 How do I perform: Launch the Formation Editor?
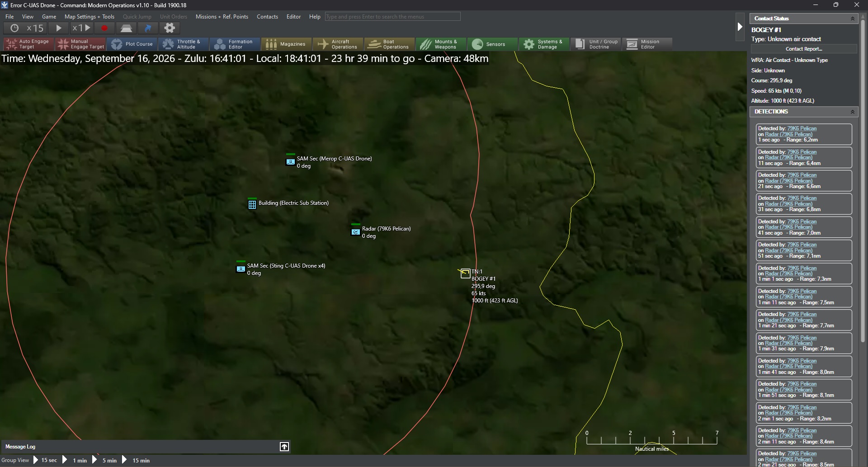(235, 44)
